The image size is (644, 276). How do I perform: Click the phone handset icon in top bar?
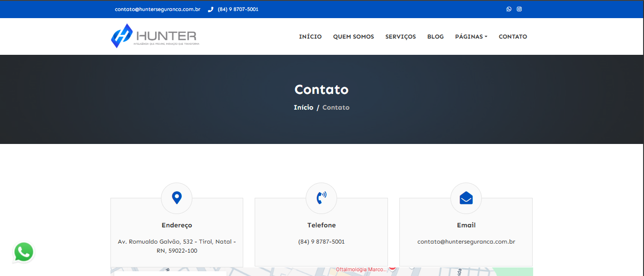(x=211, y=10)
